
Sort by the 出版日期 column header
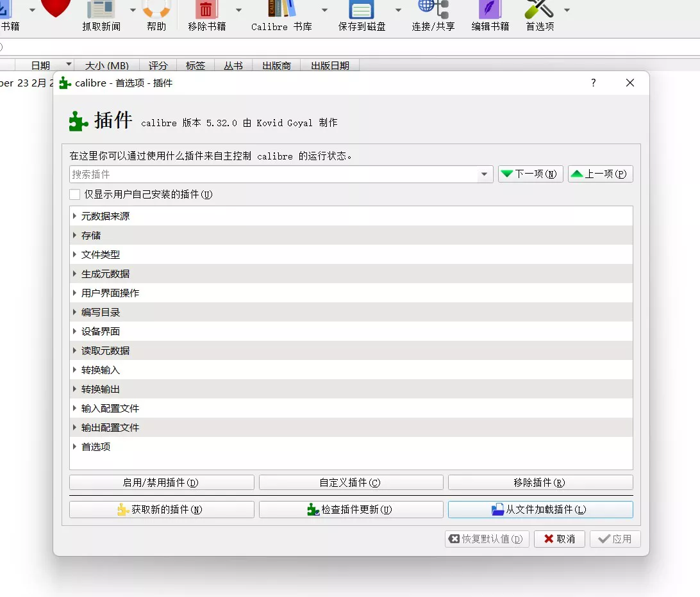(x=330, y=65)
